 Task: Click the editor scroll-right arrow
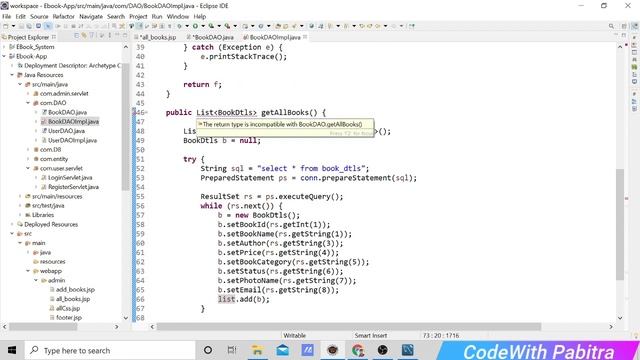coord(611,327)
